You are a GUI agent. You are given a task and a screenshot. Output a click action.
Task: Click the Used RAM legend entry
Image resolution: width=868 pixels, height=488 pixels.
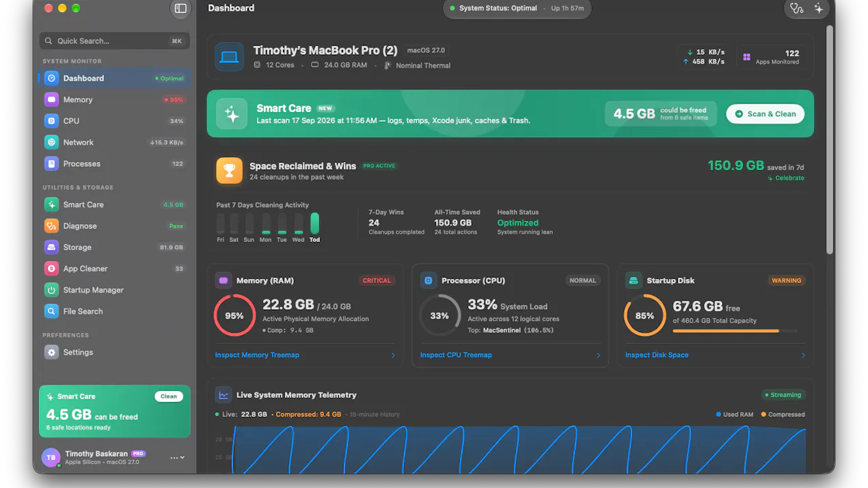pos(735,414)
